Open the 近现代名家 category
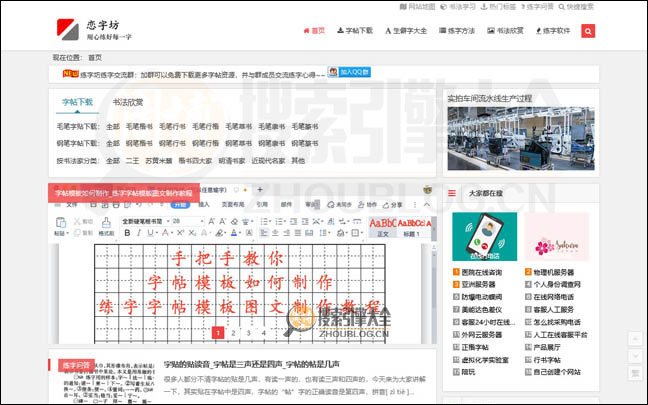The image size is (648, 405). pyautogui.click(x=268, y=160)
